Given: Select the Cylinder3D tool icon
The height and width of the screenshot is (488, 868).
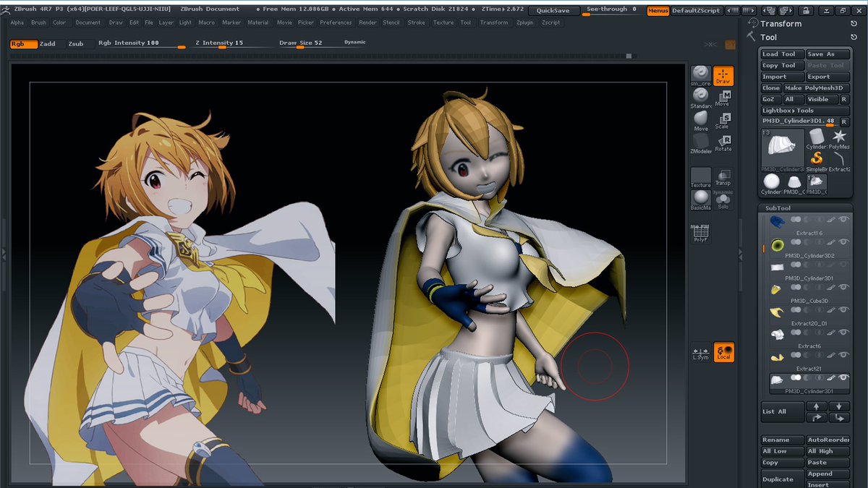Looking at the screenshot, I should [x=817, y=139].
